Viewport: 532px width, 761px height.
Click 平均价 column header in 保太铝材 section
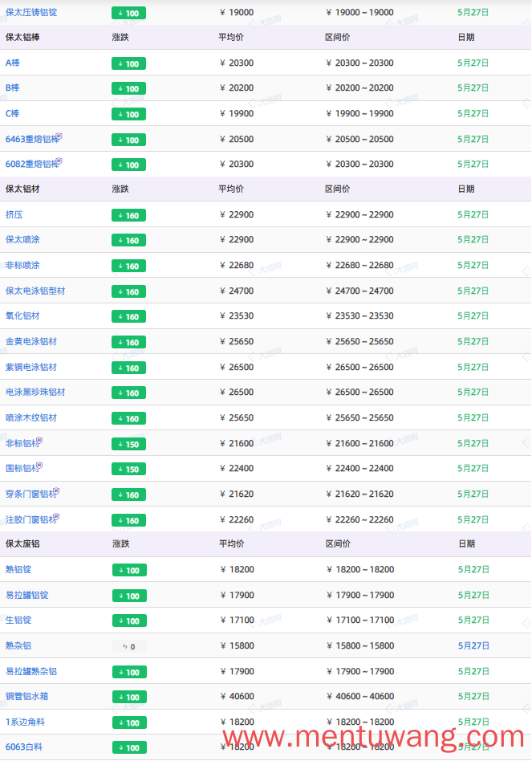coord(231,189)
